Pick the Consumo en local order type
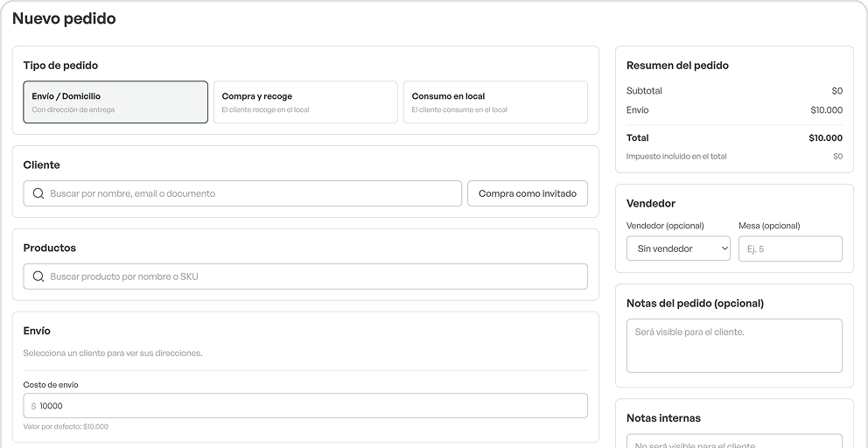The width and height of the screenshot is (868, 448). tap(495, 102)
